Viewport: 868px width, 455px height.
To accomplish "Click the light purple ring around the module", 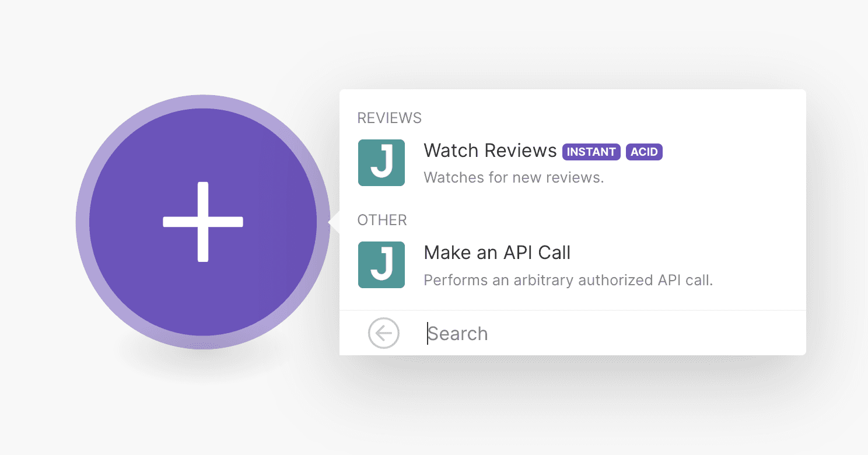I will (82, 222).
